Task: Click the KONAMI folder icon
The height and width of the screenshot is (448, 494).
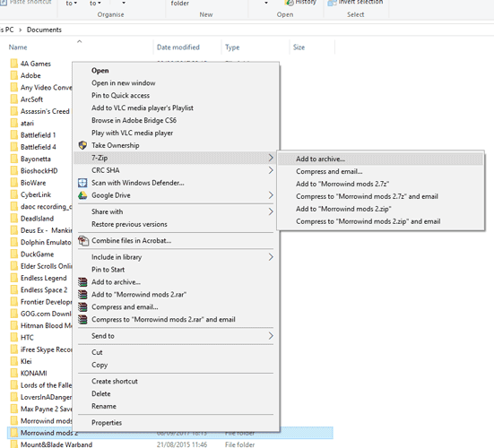Action: tap(13, 374)
